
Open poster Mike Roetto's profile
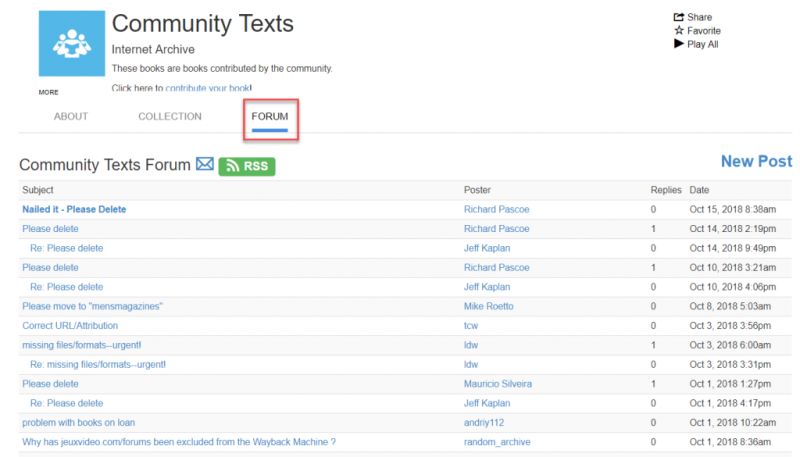coord(489,306)
